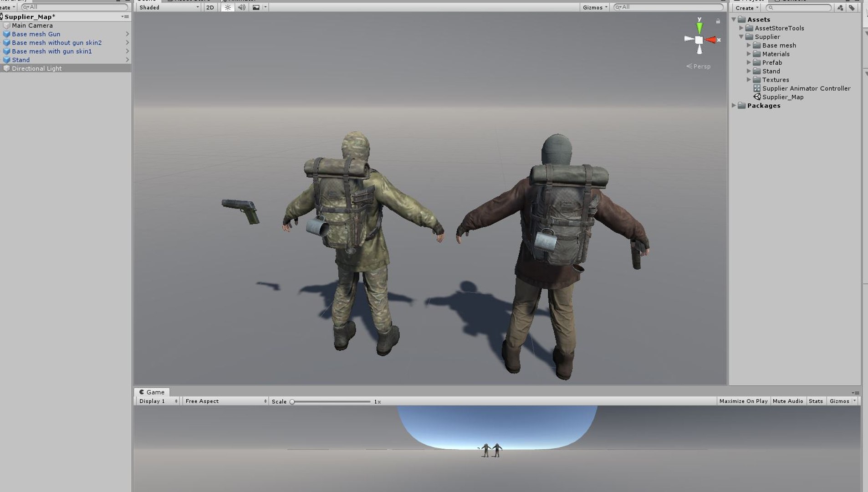Switch to Game tab
Viewport: 868px width, 492px height.
click(152, 392)
